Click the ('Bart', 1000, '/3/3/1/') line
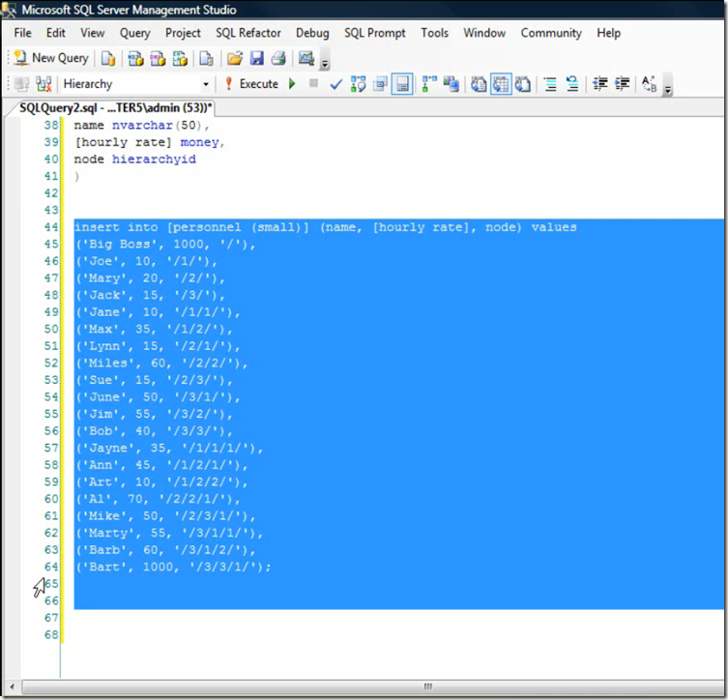Image resolution: width=728 pixels, height=700 pixels. [173, 567]
